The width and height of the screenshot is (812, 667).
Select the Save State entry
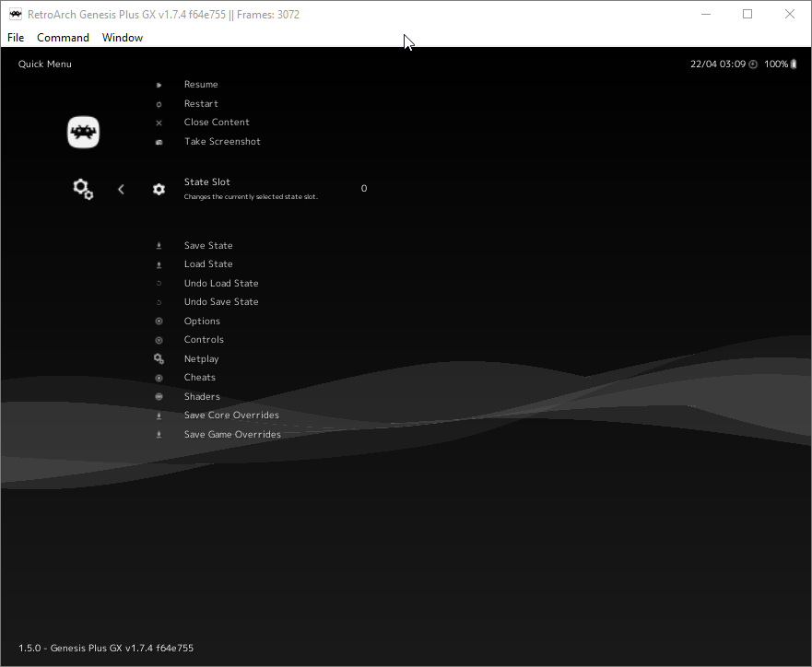tap(208, 245)
